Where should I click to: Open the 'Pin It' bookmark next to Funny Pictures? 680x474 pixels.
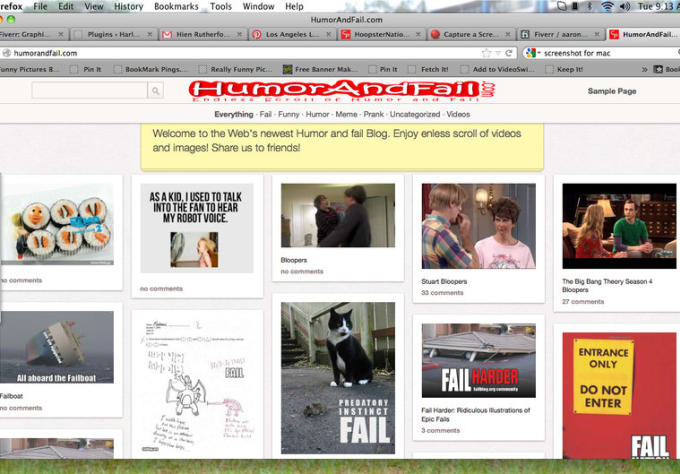point(86,69)
